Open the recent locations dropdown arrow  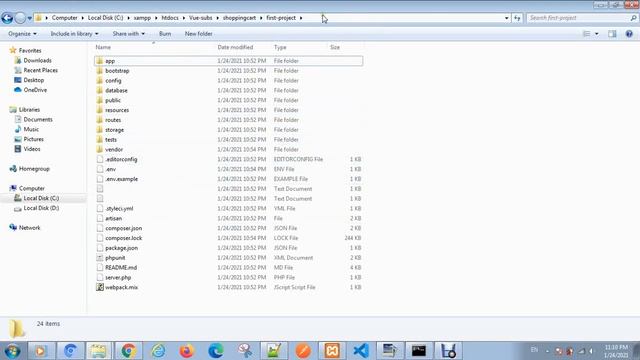pyautogui.click(x=29, y=18)
